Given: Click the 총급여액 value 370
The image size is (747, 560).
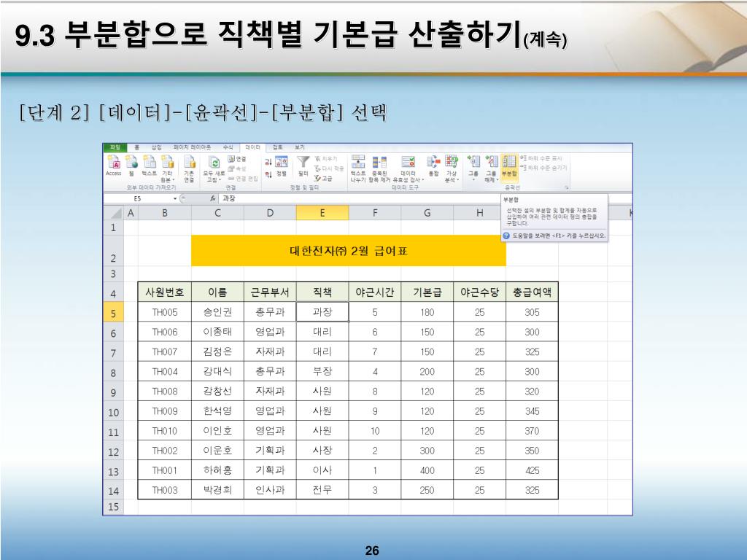Looking at the screenshot, I should coord(532,431).
